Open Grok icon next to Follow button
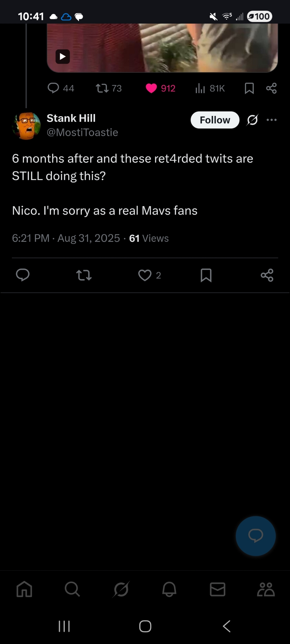The image size is (290, 644). [x=252, y=120]
